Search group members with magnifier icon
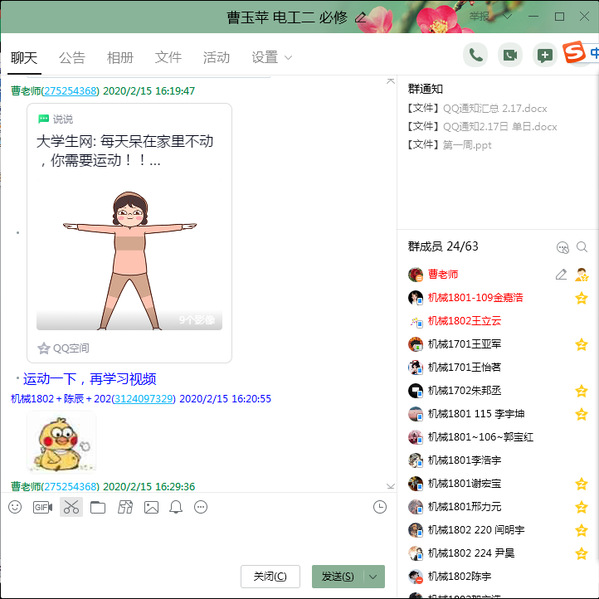The width and height of the screenshot is (599, 599). pos(582,247)
